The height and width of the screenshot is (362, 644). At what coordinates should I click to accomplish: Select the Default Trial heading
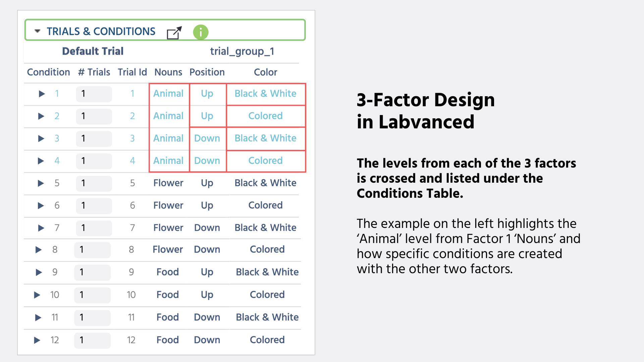pos(93,51)
